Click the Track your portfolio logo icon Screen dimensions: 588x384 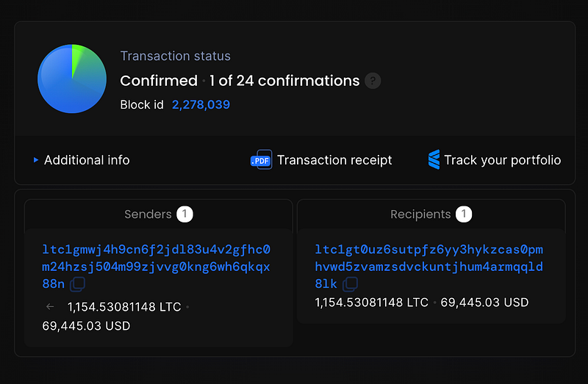tap(434, 159)
